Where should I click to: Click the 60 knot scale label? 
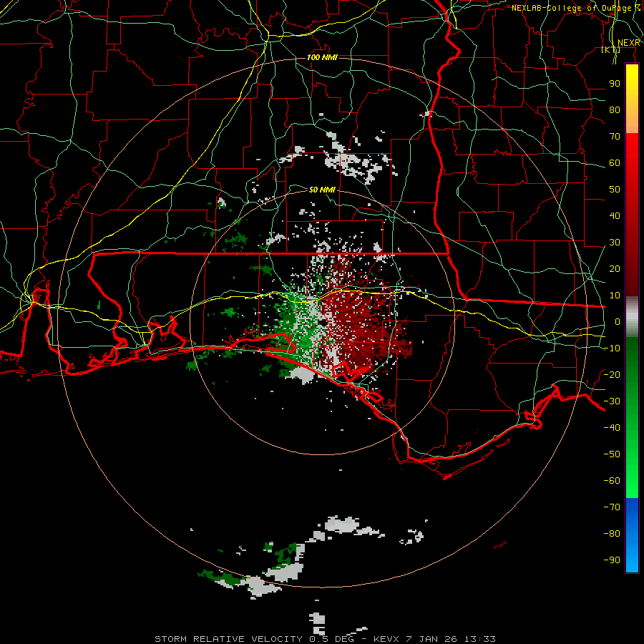[x=615, y=162]
